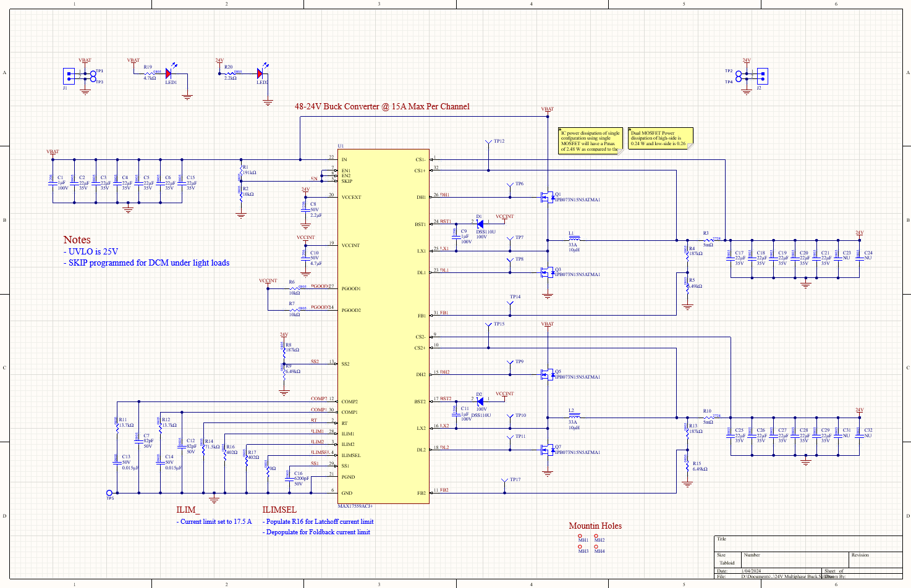This screenshot has width=911, height=588.
Task: Select the UVLO is 25V note
Action: [90, 251]
